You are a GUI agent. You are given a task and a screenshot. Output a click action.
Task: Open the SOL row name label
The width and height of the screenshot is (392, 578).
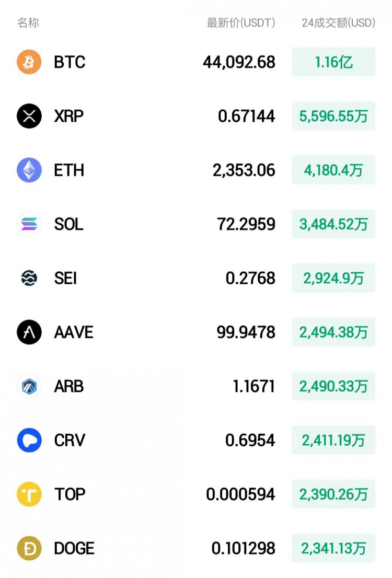[x=69, y=224]
